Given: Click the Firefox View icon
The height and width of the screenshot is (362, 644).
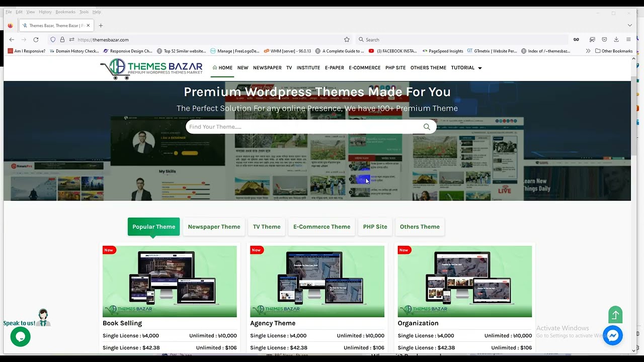Looking at the screenshot, I should click(x=10, y=26).
